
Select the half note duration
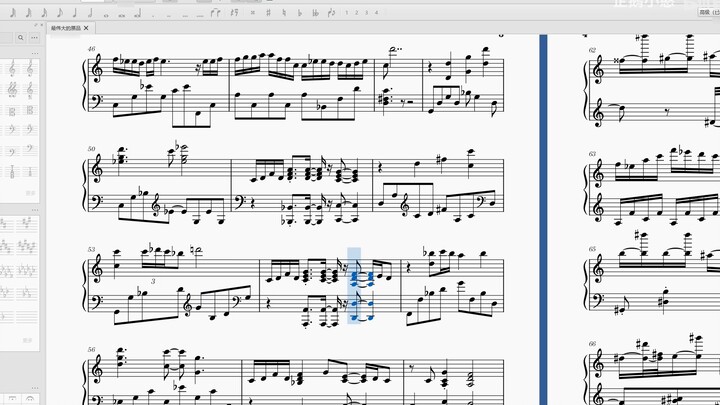pos(90,13)
